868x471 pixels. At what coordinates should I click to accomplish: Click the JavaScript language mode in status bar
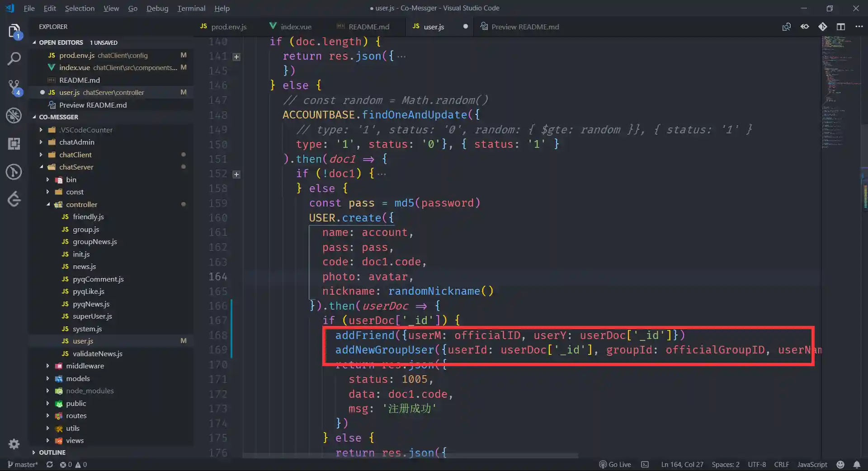coord(811,465)
